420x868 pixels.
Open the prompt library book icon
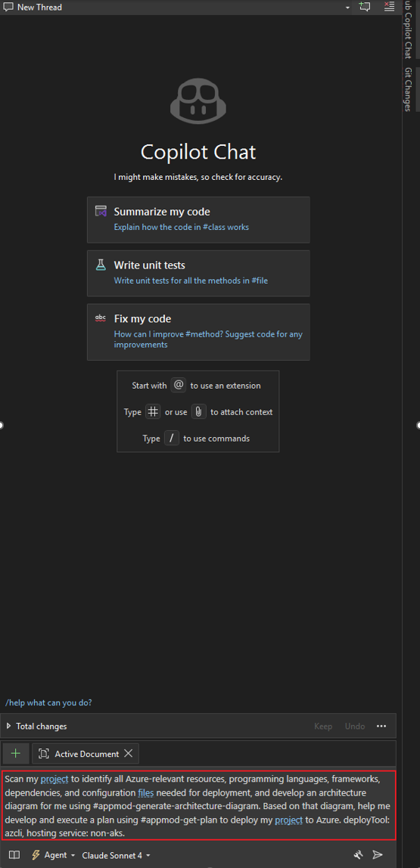tap(14, 854)
